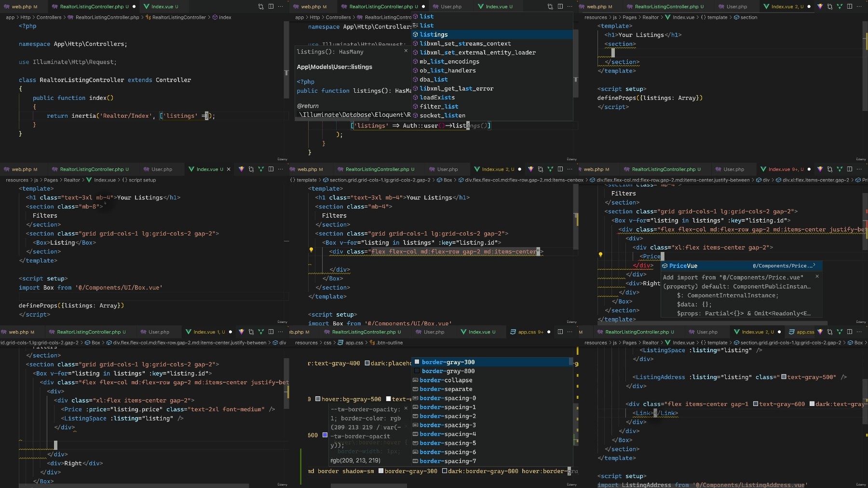Click text-gray-600 color swatch before Link line
Image resolution: width=868 pixels, height=488 pixels.
(756, 404)
